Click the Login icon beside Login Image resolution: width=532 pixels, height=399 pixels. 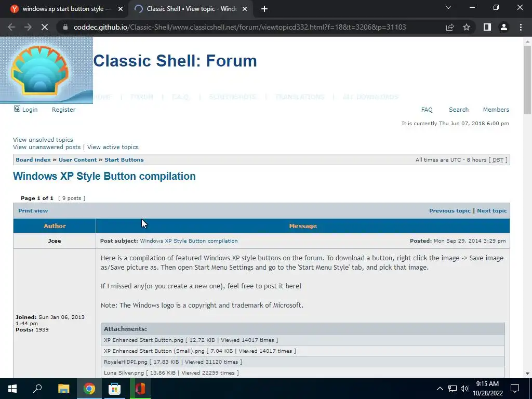tap(17, 109)
